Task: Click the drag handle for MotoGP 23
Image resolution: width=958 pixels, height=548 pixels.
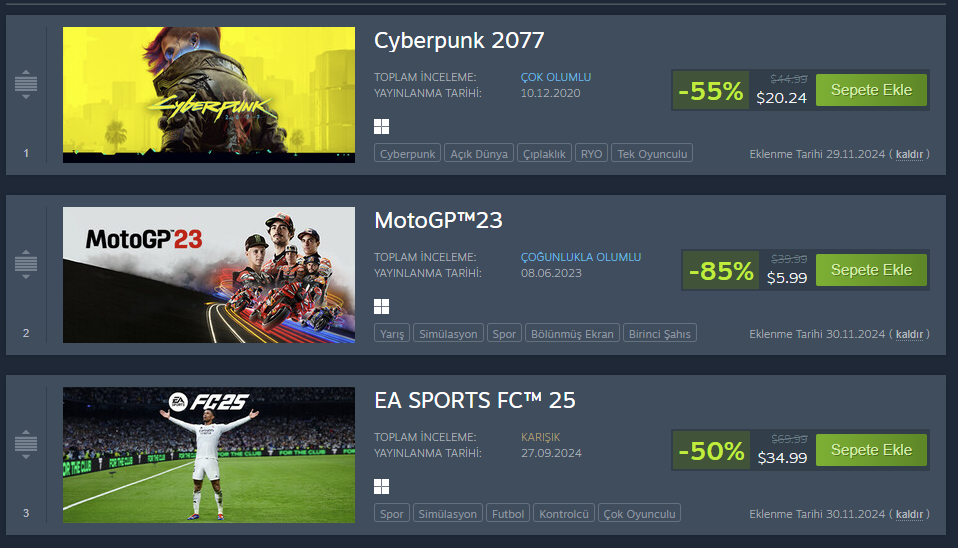Action: pos(26,265)
